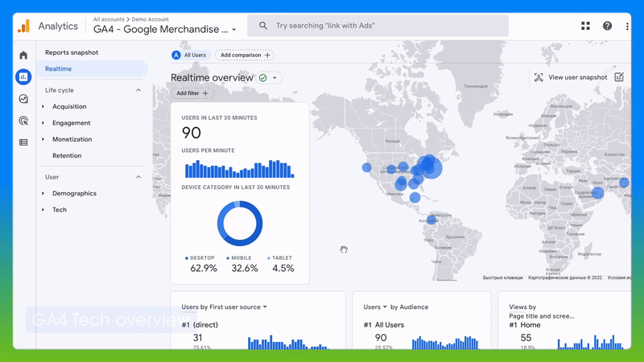Expand the Monetization tree item
The height and width of the screenshot is (362, 644).
pos(43,139)
